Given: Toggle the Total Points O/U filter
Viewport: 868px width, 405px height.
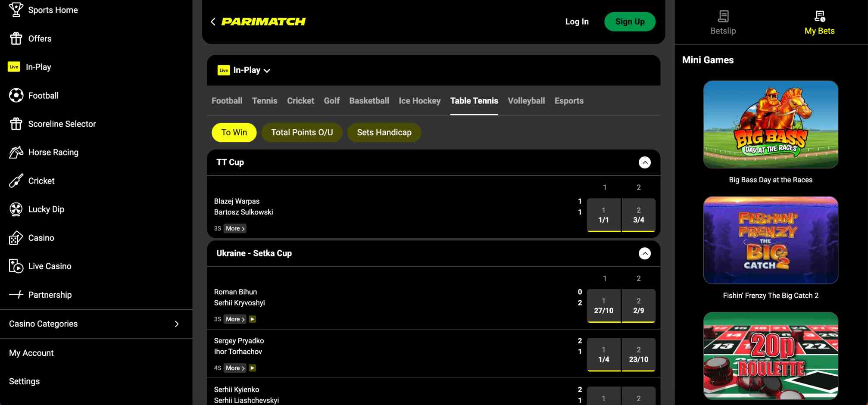Looking at the screenshot, I should [x=302, y=132].
